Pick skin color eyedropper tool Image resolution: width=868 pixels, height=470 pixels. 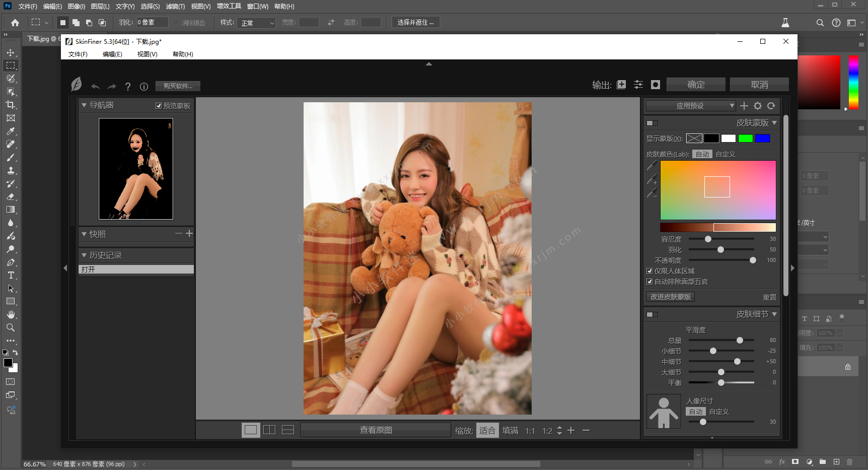(652, 166)
